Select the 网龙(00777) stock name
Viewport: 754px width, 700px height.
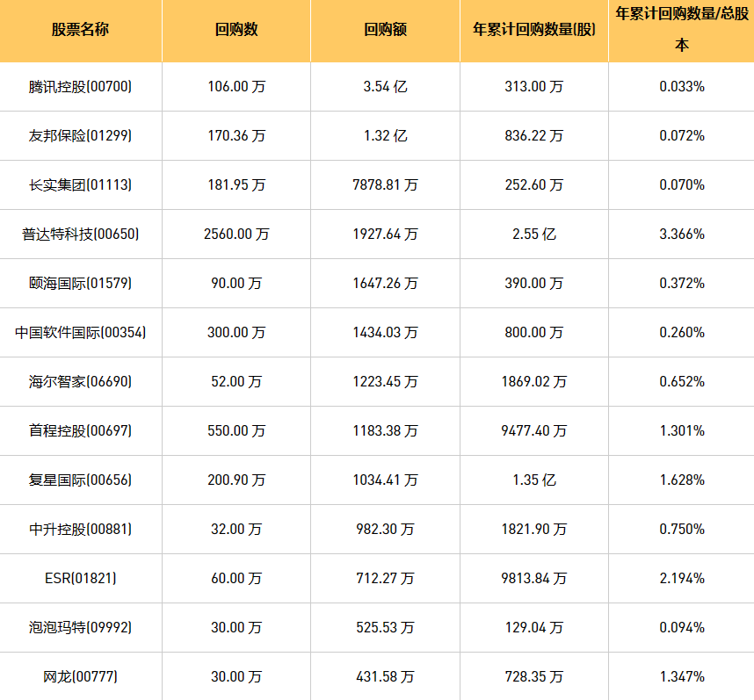pyautogui.click(x=81, y=677)
